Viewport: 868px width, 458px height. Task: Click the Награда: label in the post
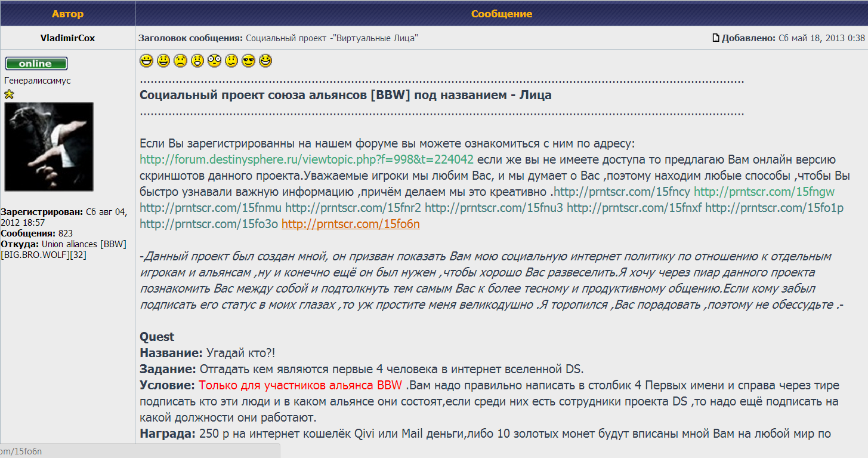168,434
